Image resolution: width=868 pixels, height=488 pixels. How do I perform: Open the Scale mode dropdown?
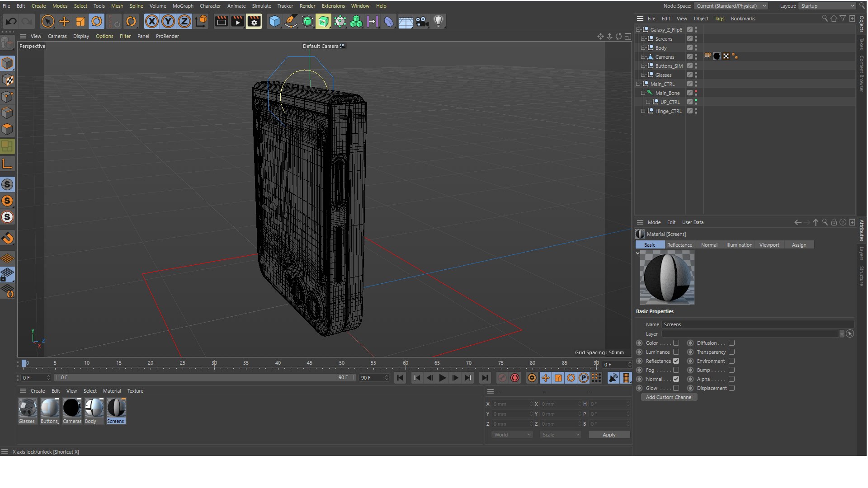[561, 435]
